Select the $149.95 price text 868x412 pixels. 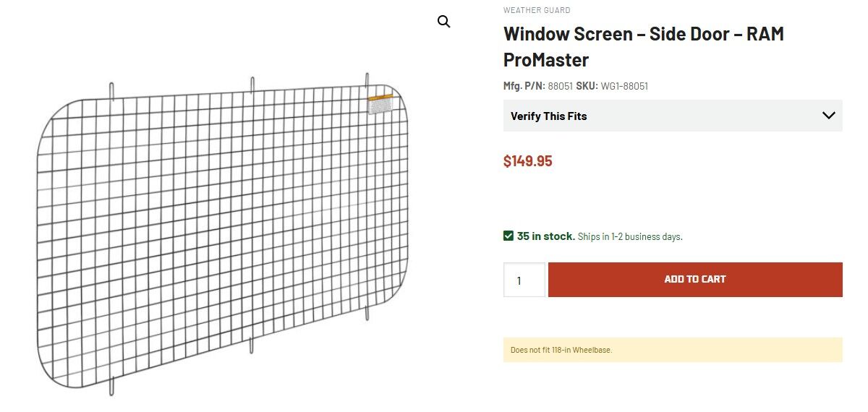[x=527, y=160]
